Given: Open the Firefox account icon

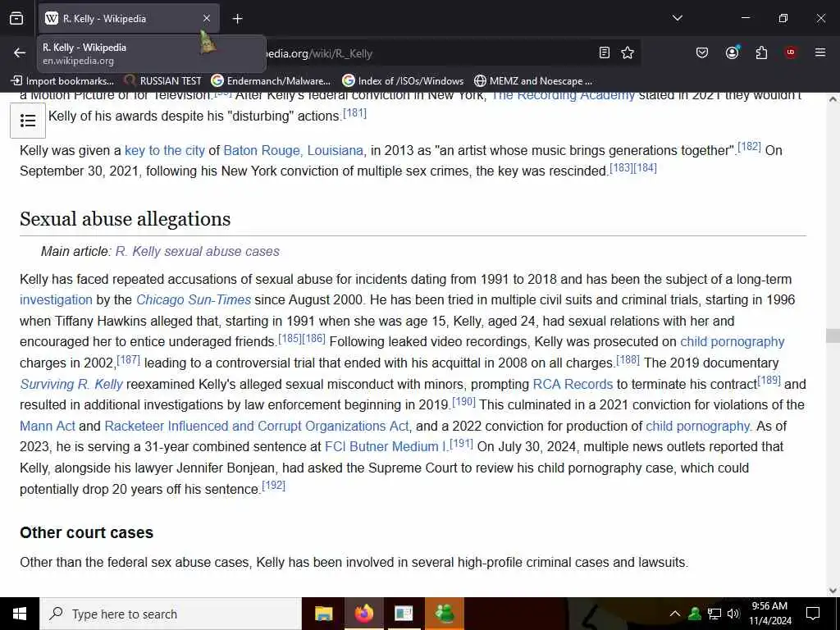Looking at the screenshot, I should (732, 52).
